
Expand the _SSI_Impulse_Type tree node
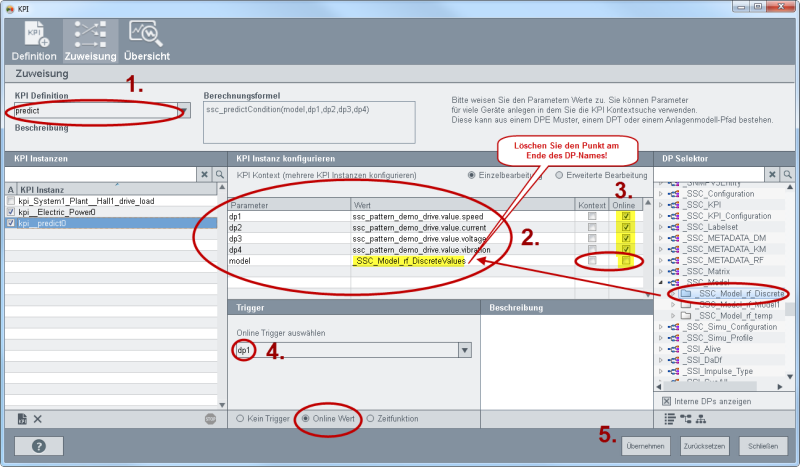coord(661,371)
